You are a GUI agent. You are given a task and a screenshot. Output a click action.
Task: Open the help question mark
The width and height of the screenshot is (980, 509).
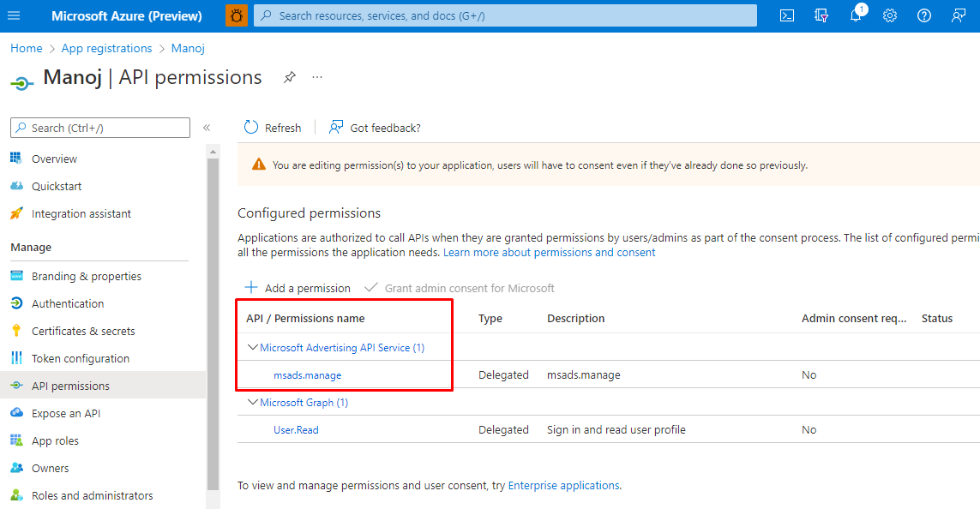[923, 15]
